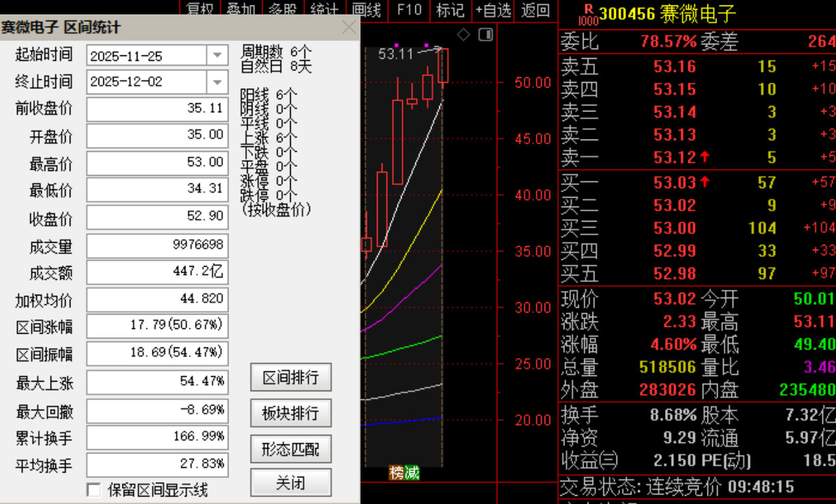The image size is (836, 504).
Task: Click the 最高价 value 53.00
Action: [157, 163]
